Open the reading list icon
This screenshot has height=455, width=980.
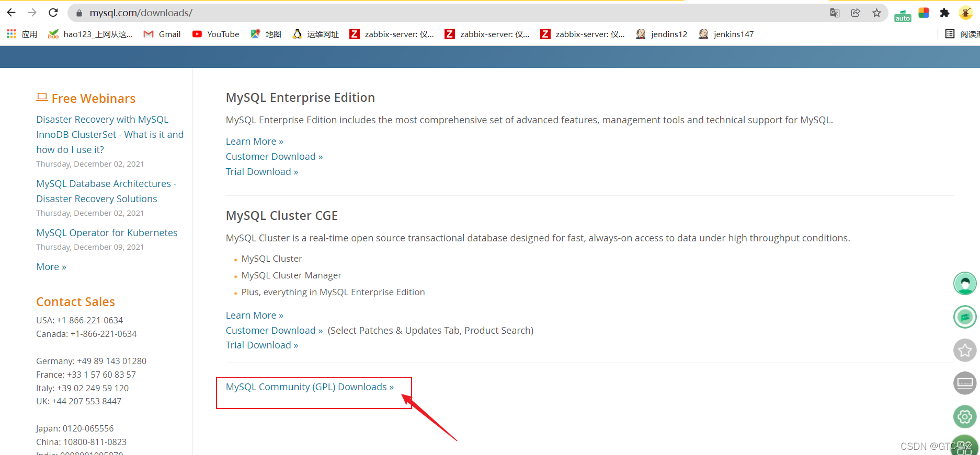click(x=950, y=34)
